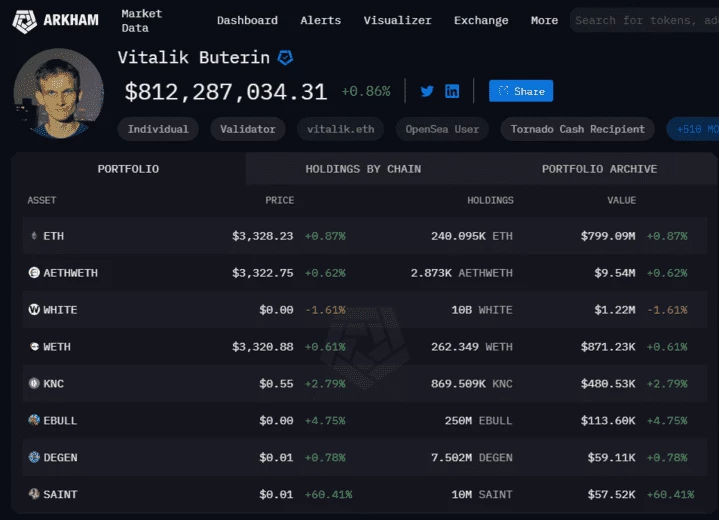Click the DEGEN token icon
This screenshot has height=520, width=719.
pyautogui.click(x=34, y=457)
